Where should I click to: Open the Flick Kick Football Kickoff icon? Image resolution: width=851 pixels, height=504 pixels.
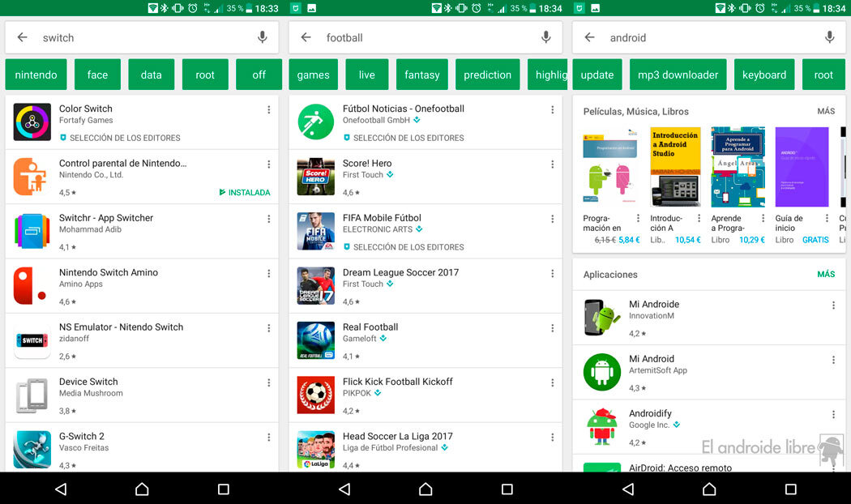click(315, 394)
